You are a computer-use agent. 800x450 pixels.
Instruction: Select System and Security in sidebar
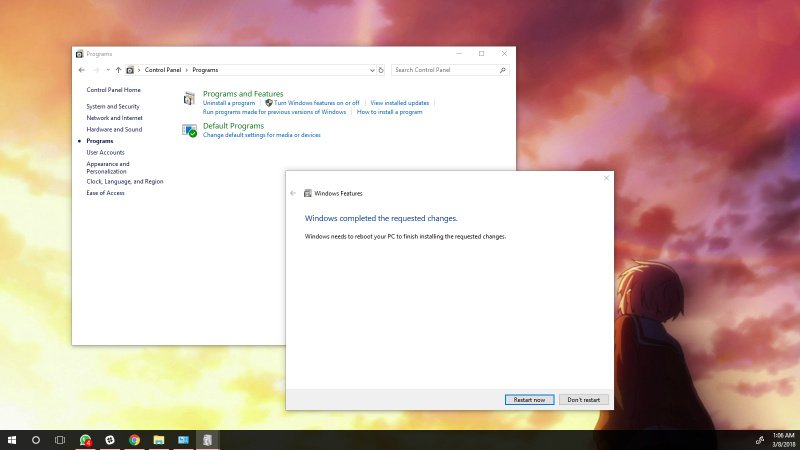click(x=113, y=106)
